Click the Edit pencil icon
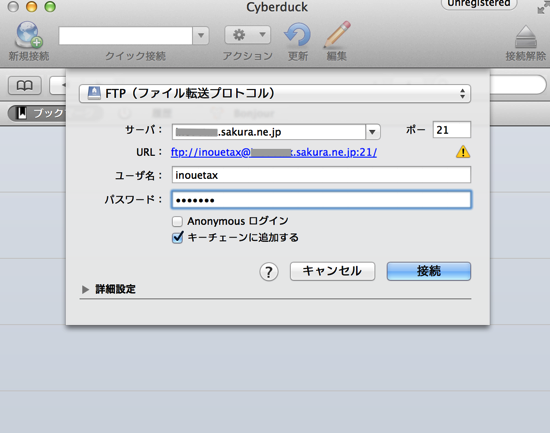550x433 pixels. coord(337,34)
